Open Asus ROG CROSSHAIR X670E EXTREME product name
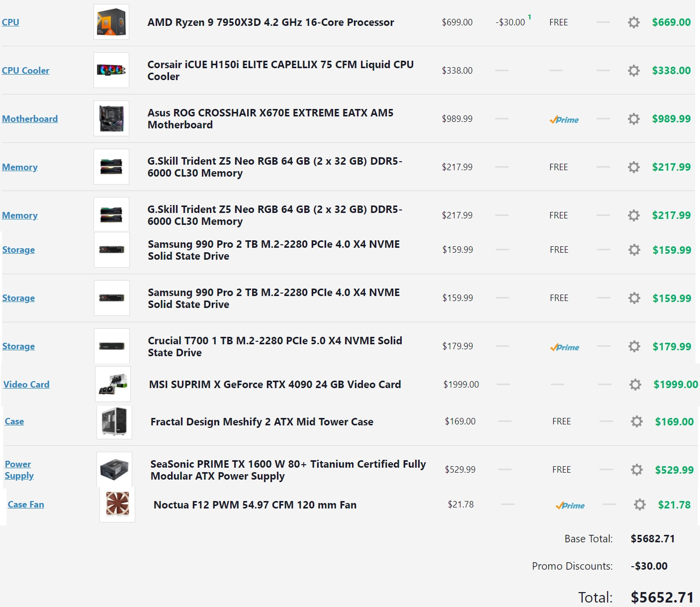This screenshot has width=700, height=607. [270, 119]
